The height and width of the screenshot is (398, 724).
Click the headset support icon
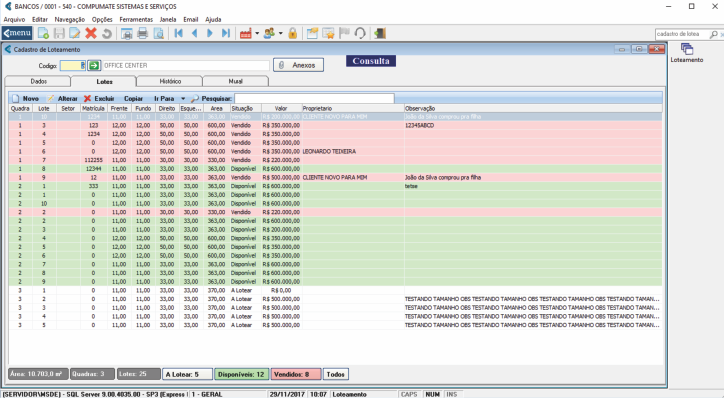pyautogui.click(x=360, y=33)
